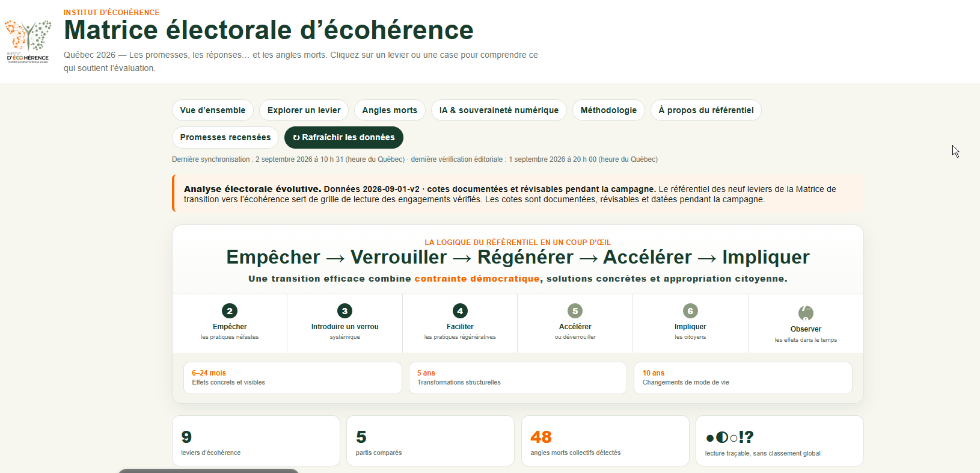Open the Angles morts tab
The height and width of the screenshot is (473, 980).
pyautogui.click(x=390, y=110)
